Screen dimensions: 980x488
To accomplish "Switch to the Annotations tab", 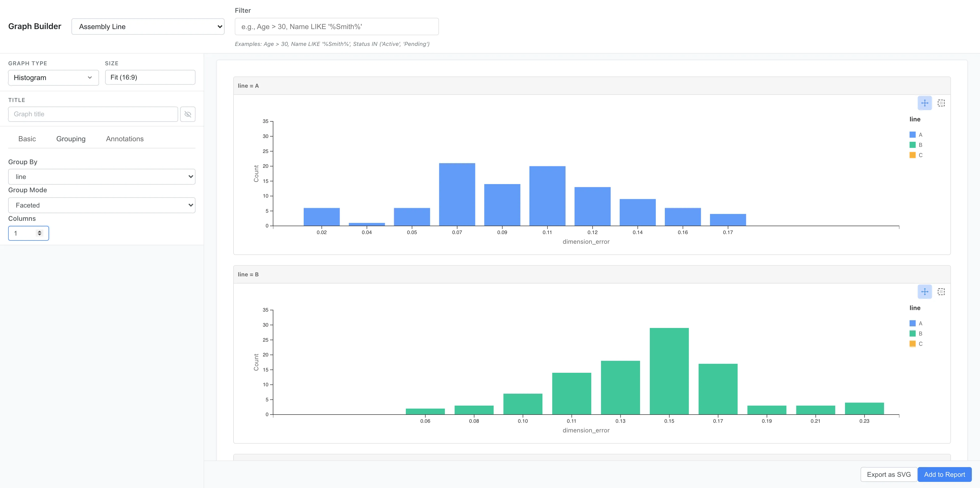I will tap(125, 139).
